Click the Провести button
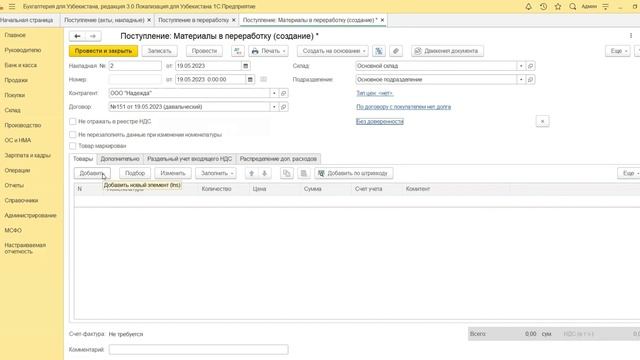 tap(204, 51)
